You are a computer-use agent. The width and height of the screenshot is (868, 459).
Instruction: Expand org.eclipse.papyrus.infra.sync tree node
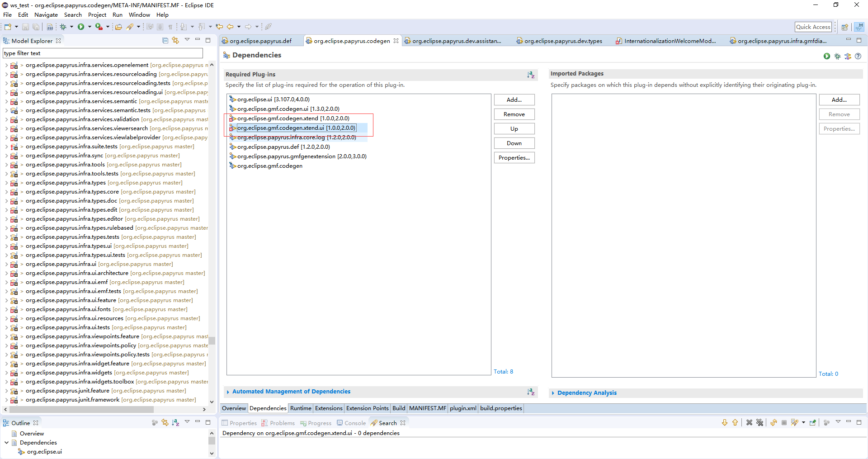coord(6,156)
